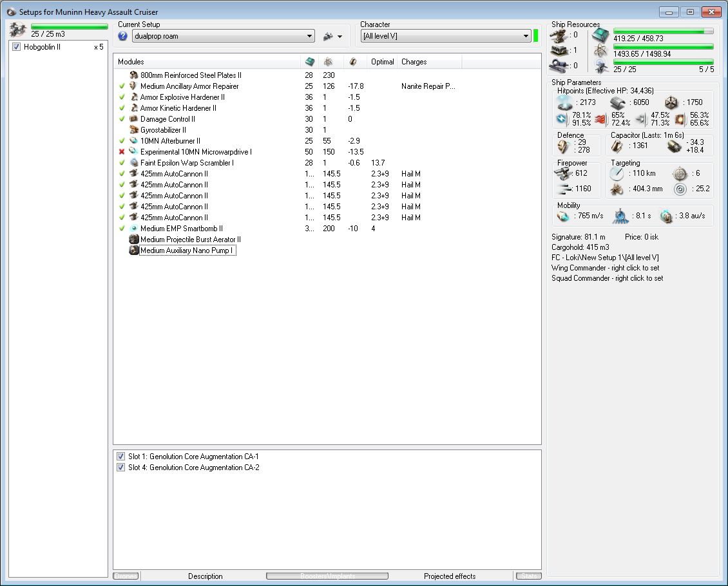
Task: Click the Defence tank icon
Action: coord(563,147)
